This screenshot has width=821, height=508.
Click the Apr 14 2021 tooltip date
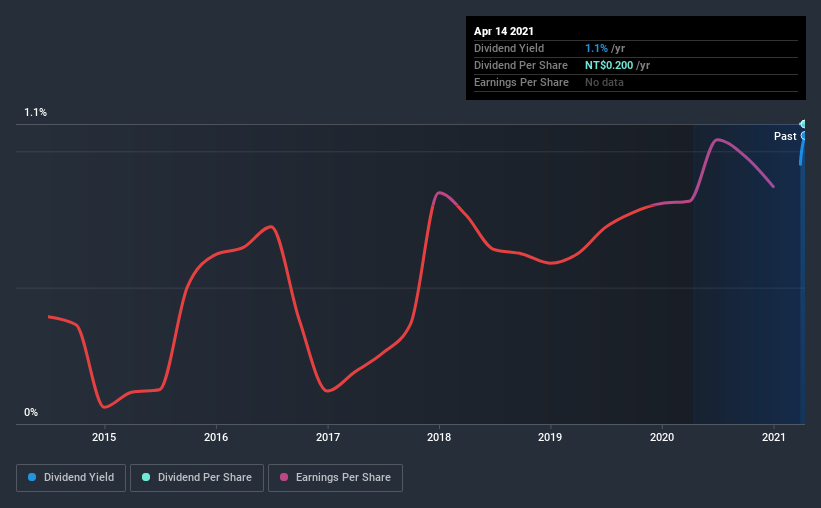point(504,31)
